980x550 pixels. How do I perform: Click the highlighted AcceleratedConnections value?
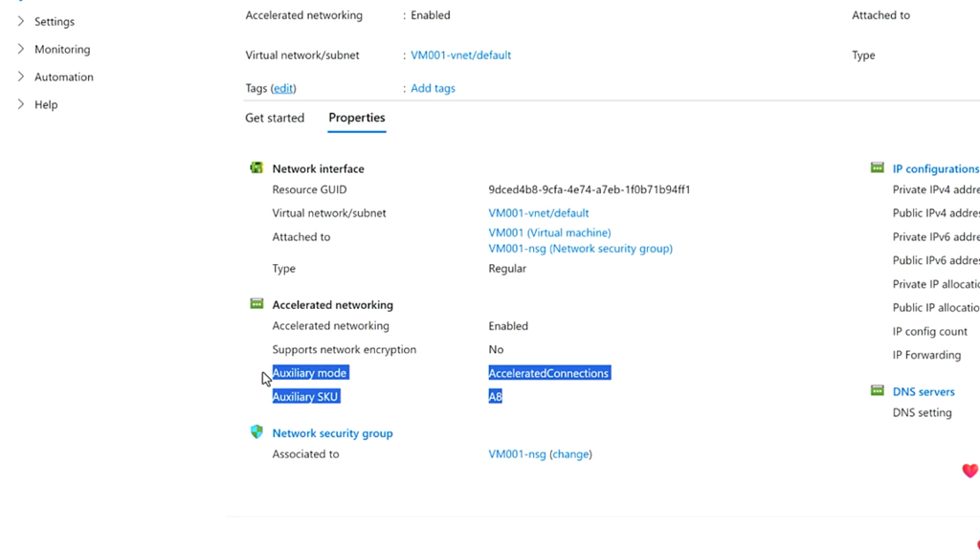pyautogui.click(x=548, y=373)
